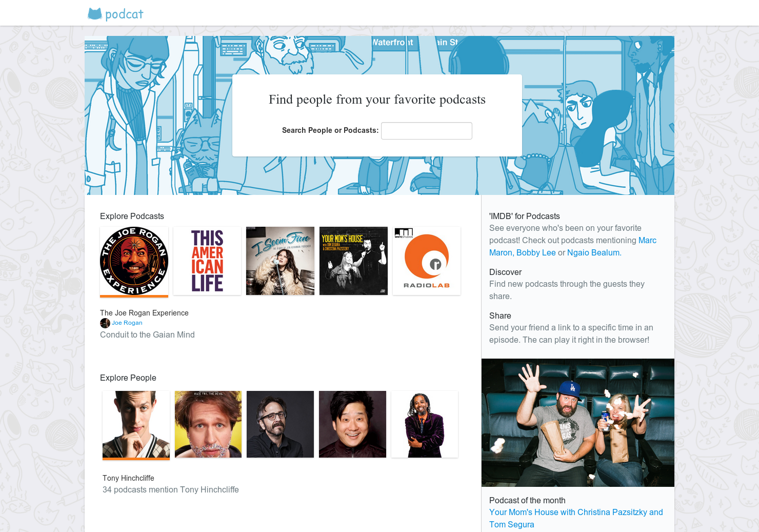
Task: Open Your Mom's House podcast thumbnail
Action: 353,261
